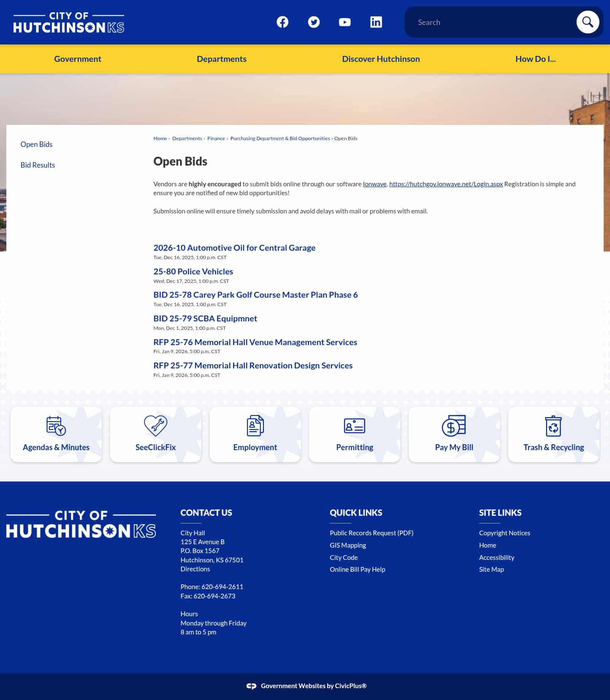This screenshot has width=610, height=700.
Task: Open the Copyright Notices site link
Action: point(505,533)
